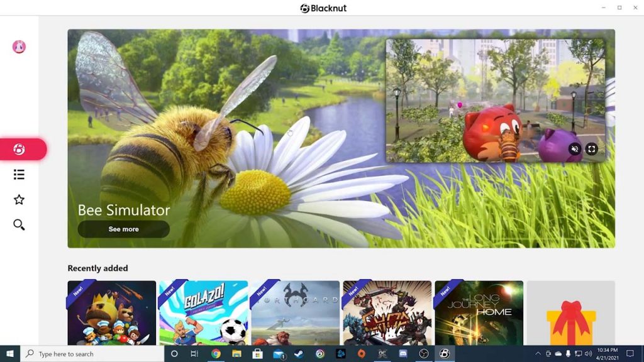Viewport: 644px width, 362px height.
Task: Click the See more button
Action: (x=124, y=229)
